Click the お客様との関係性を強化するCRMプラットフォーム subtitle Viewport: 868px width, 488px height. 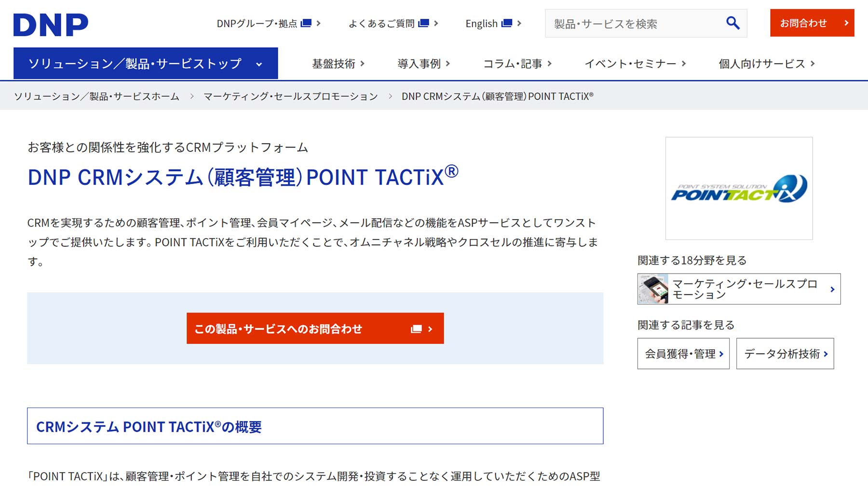click(x=168, y=147)
